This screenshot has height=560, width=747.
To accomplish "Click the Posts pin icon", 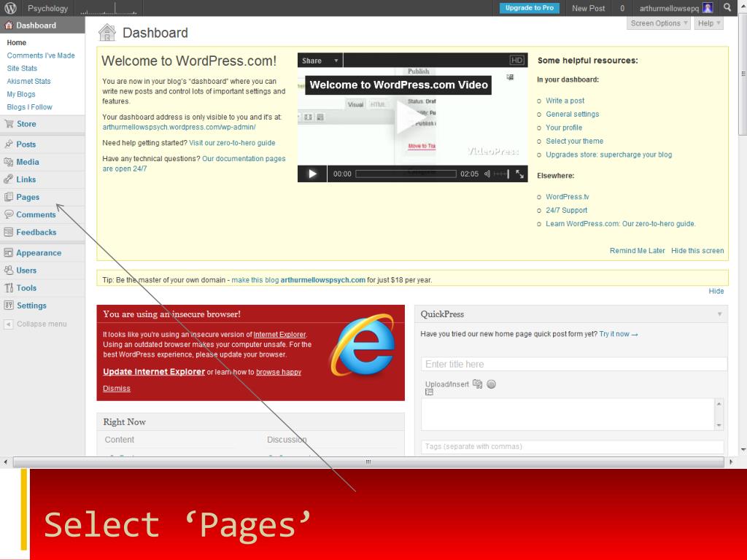I will (x=9, y=144).
